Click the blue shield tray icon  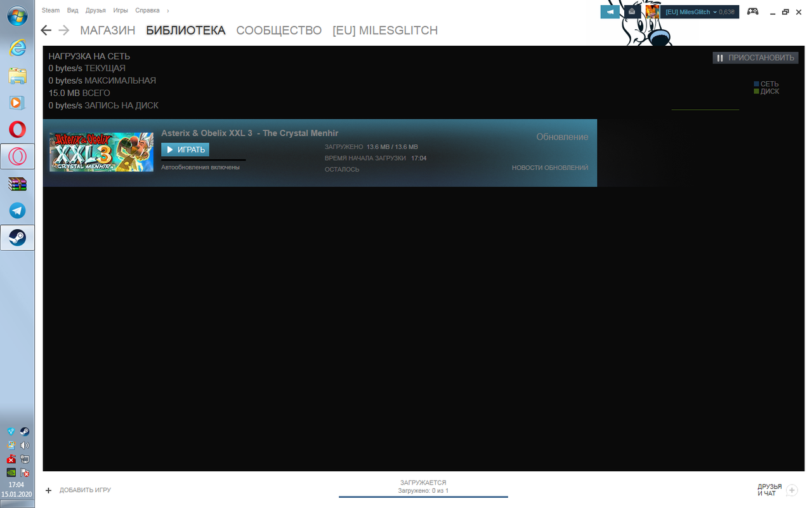11,431
